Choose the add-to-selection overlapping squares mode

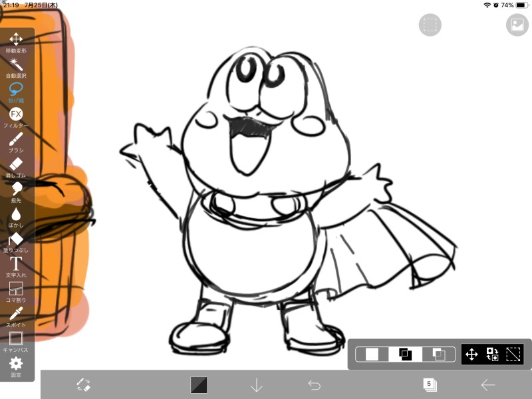click(x=405, y=354)
